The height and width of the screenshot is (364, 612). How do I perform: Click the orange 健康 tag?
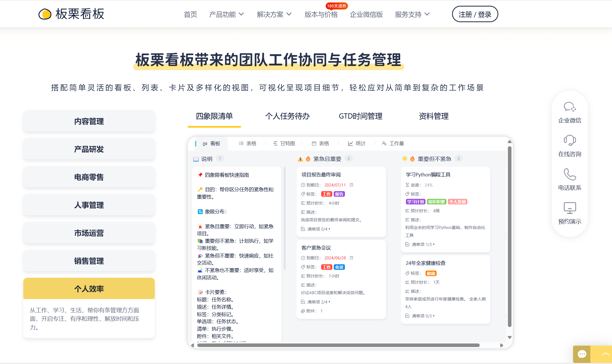coord(431,273)
